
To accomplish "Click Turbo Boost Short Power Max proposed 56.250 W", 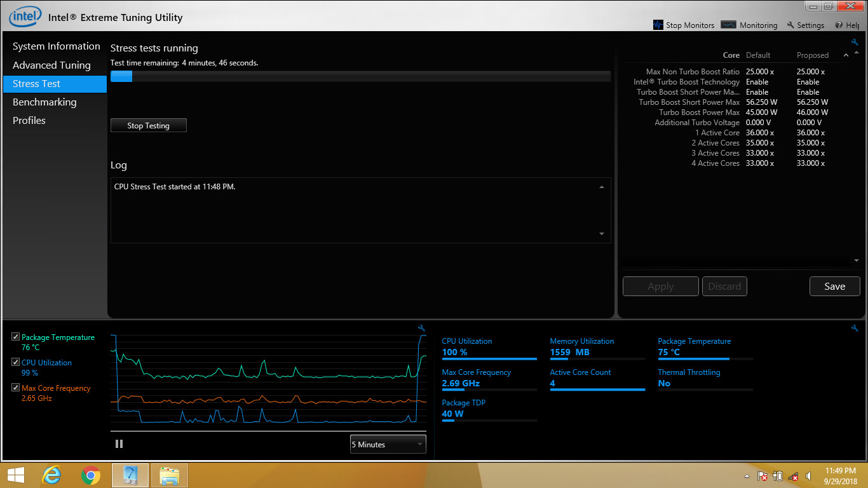I will point(813,102).
